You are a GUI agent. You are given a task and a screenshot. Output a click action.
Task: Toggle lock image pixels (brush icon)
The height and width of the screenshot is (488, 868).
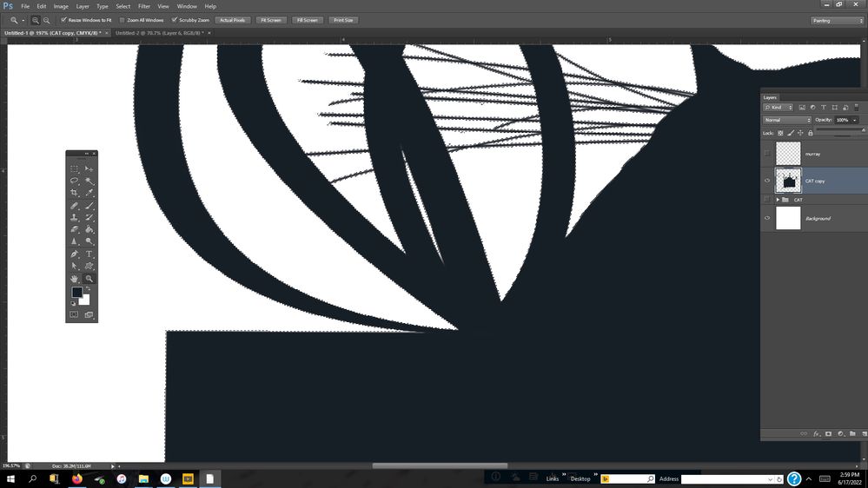click(791, 133)
